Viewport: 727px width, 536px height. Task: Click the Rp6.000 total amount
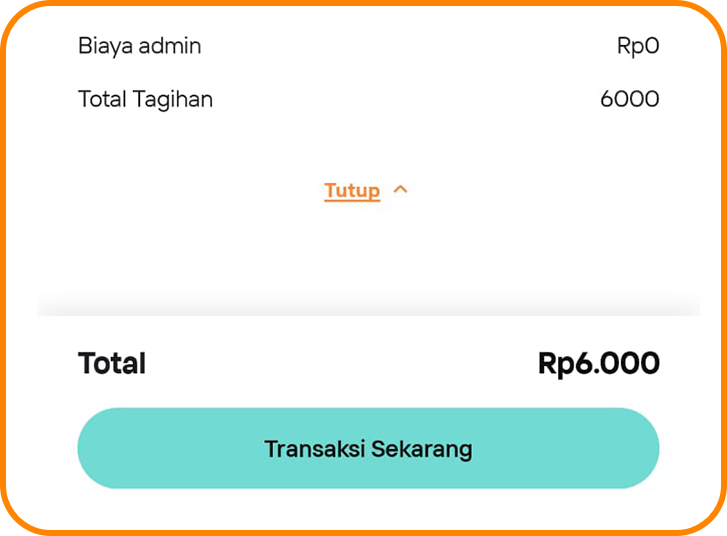pyautogui.click(x=598, y=363)
